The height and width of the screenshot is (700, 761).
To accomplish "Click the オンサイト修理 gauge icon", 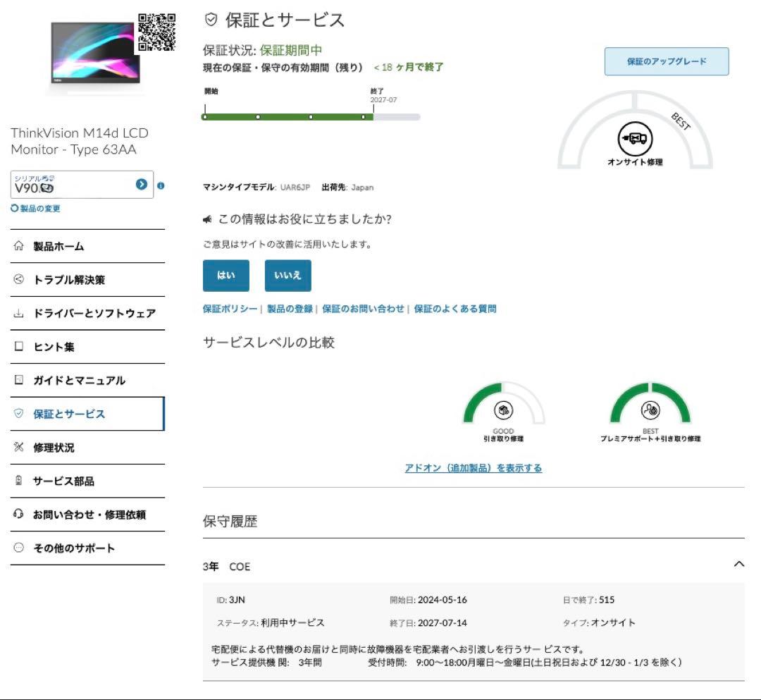I will 635,137.
